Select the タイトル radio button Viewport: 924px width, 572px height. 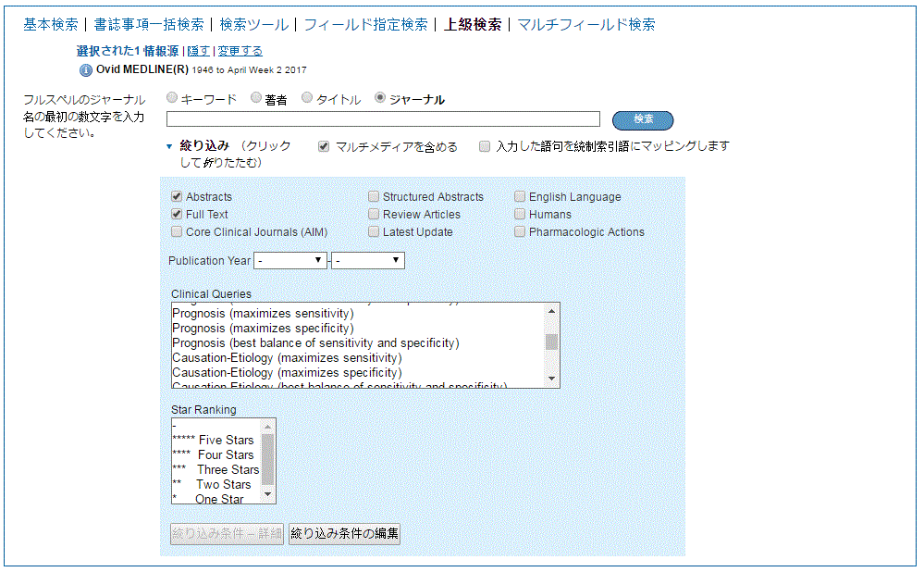pyautogui.click(x=307, y=97)
